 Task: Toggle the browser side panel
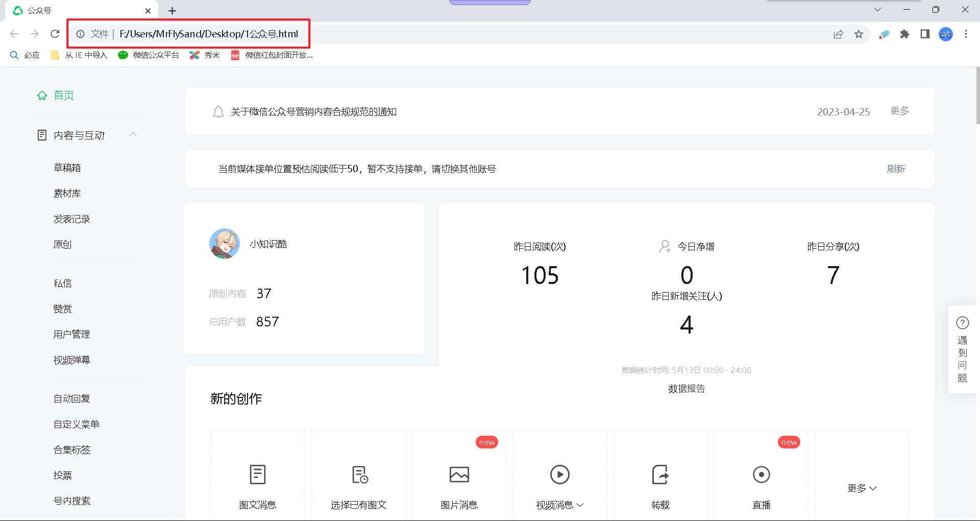point(925,34)
